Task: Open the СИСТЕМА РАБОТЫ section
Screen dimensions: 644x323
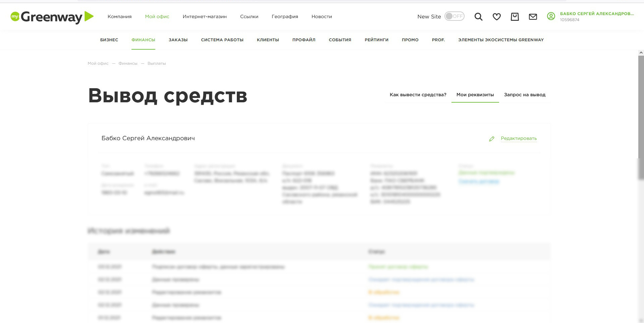Action: (222, 40)
